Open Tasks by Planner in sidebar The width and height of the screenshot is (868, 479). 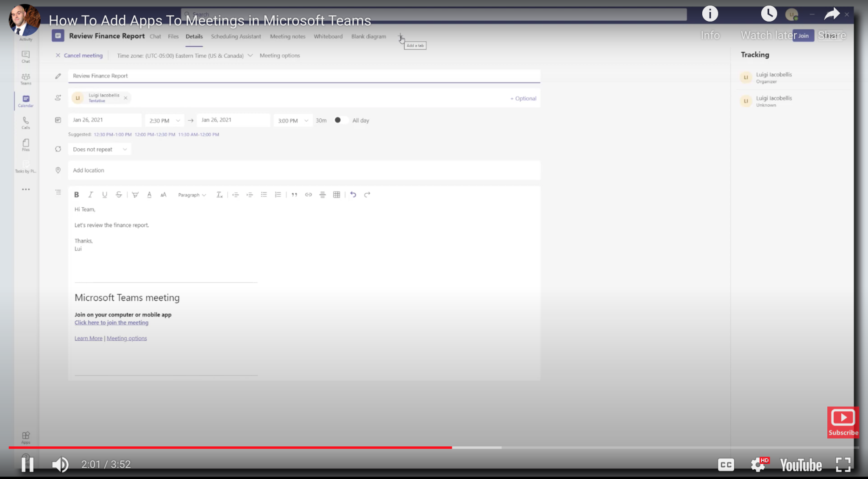click(26, 167)
